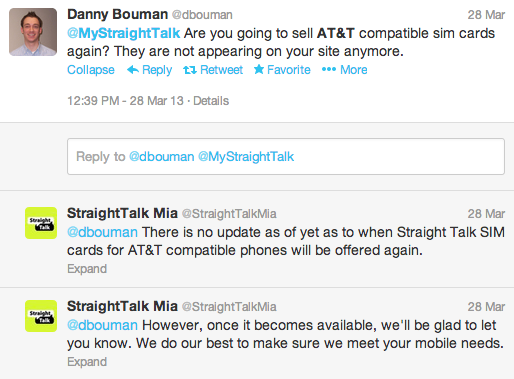Click @dbouman mention in first Mia reply
This screenshot has height=379, width=514.
(x=102, y=232)
